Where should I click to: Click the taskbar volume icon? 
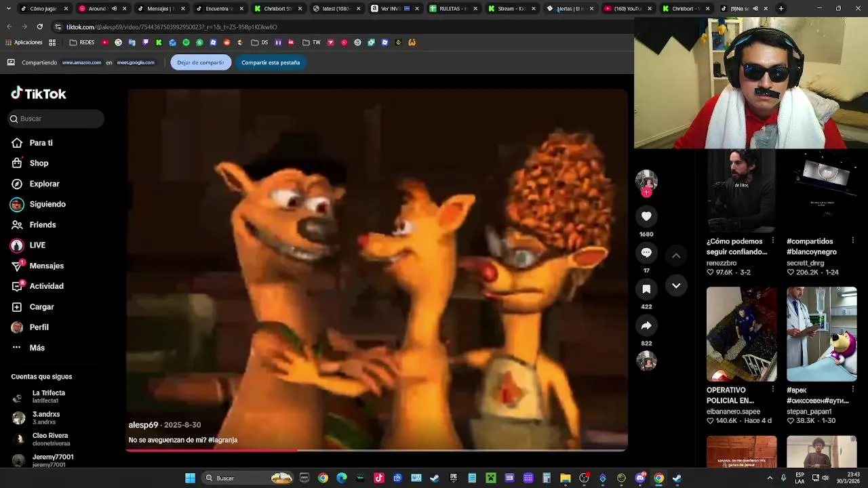point(825,478)
